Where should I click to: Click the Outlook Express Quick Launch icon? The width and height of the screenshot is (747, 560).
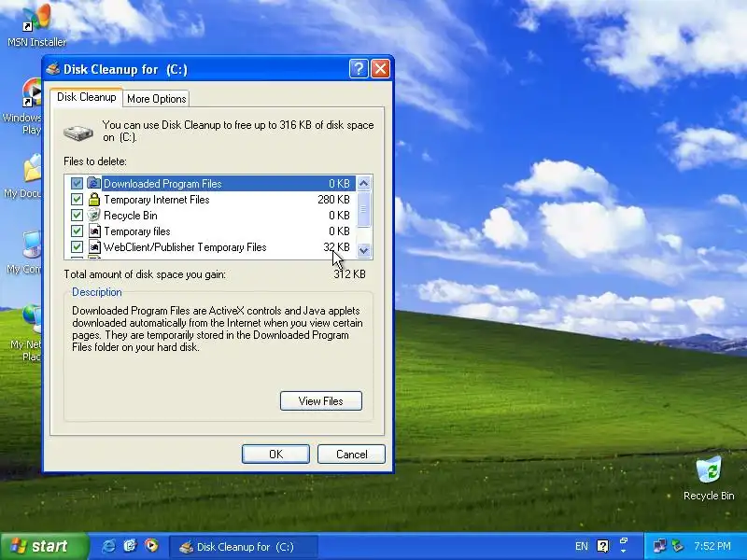130,546
